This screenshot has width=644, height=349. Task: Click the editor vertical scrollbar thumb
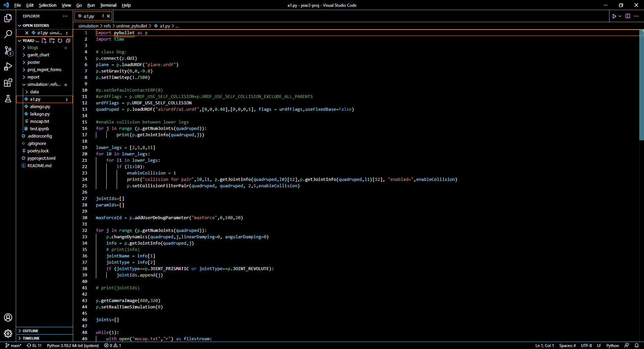click(641, 85)
